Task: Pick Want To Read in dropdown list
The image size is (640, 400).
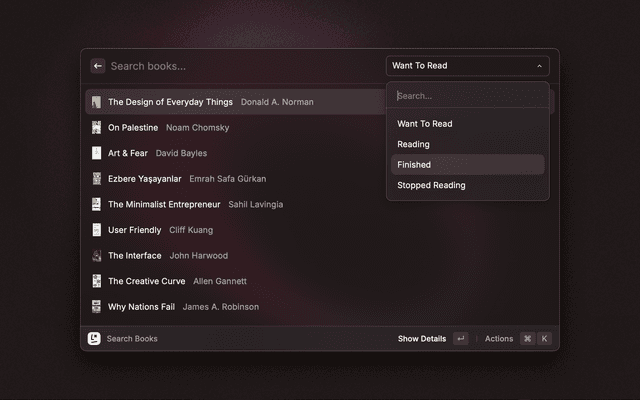Action: tap(467, 124)
